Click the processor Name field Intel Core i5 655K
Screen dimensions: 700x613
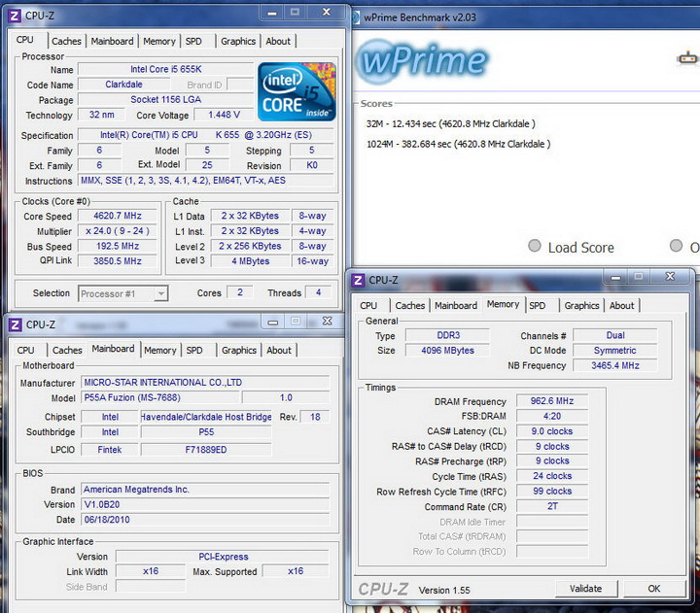tap(166, 70)
